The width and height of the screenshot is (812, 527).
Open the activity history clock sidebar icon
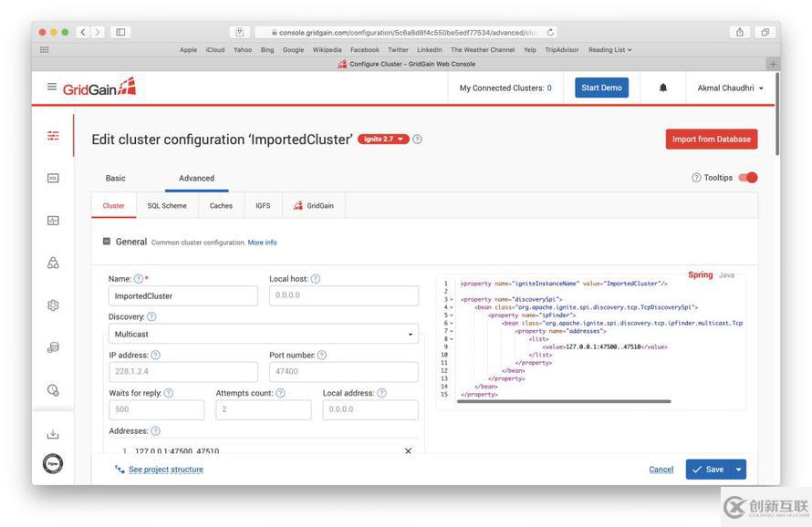(x=52, y=389)
